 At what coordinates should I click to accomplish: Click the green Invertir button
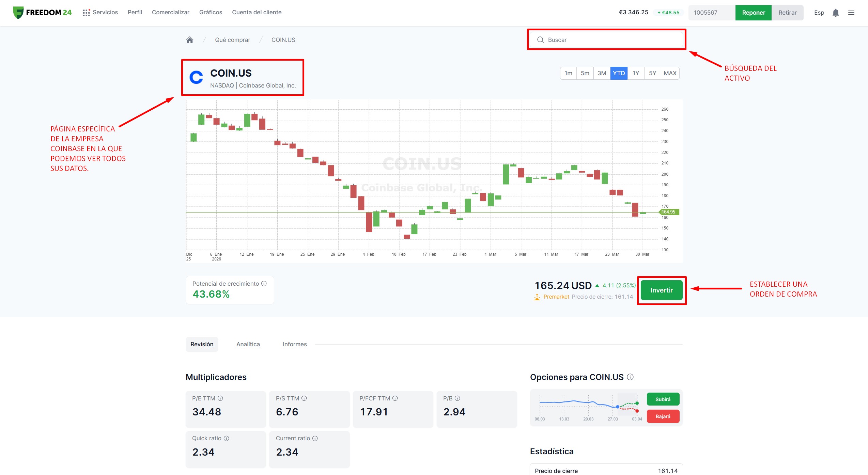click(x=662, y=290)
